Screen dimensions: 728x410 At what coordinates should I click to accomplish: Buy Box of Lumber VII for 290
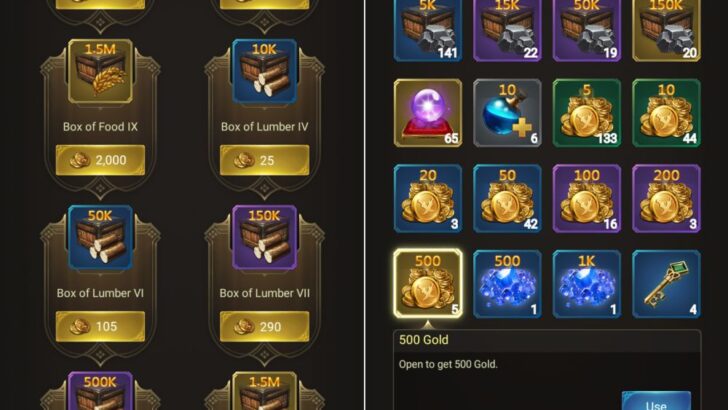[264, 326]
